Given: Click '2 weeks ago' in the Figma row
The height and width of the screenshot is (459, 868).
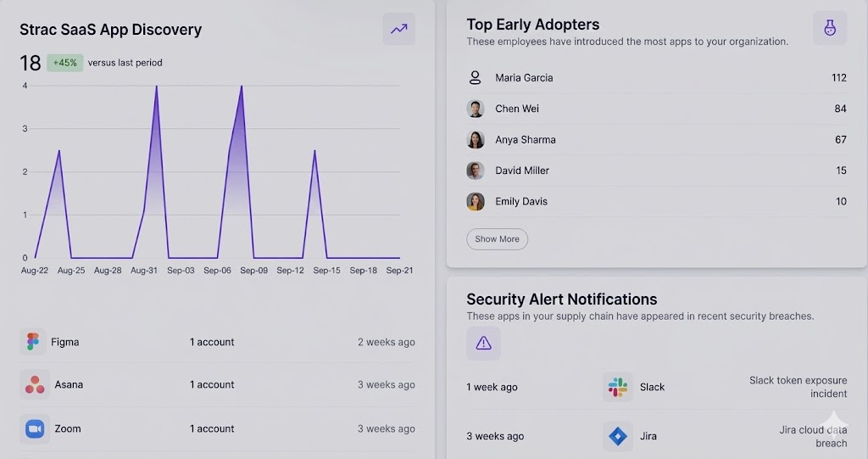Looking at the screenshot, I should 386,342.
